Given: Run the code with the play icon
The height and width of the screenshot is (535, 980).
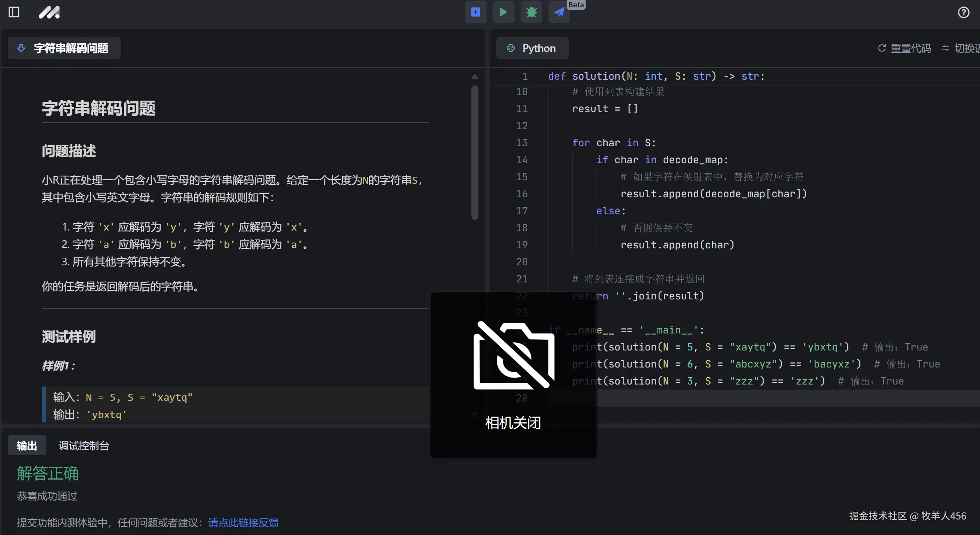Looking at the screenshot, I should click(503, 12).
